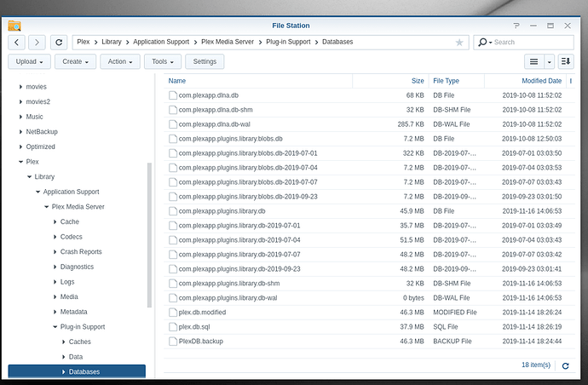Open the Action dropdown menu
Image resolution: width=588 pixels, height=385 pixels.
[x=120, y=61]
